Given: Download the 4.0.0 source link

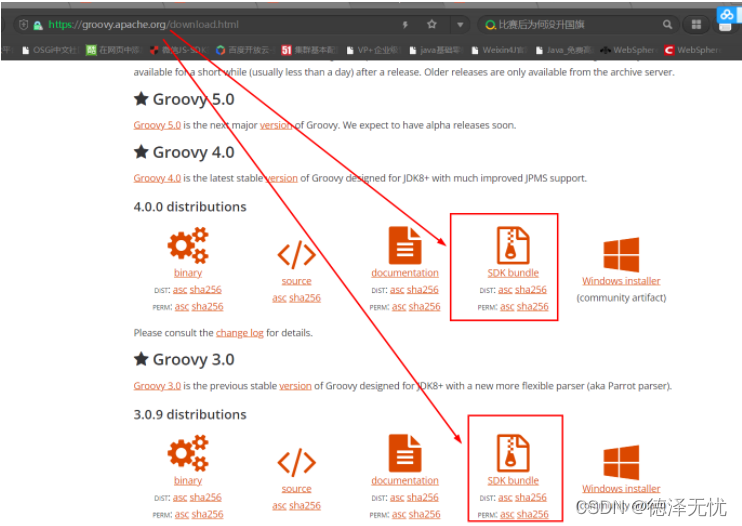Looking at the screenshot, I should (297, 281).
